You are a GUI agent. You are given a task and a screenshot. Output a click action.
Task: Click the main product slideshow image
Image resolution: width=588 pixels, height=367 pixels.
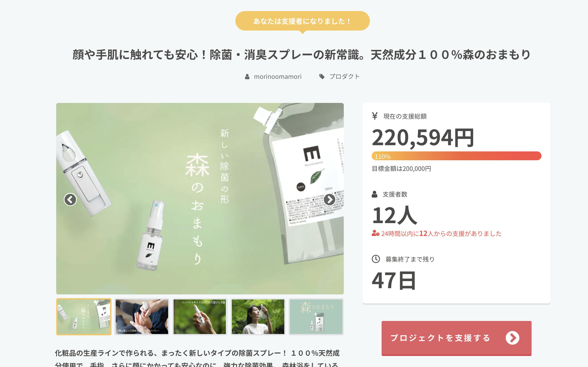[200, 199]
